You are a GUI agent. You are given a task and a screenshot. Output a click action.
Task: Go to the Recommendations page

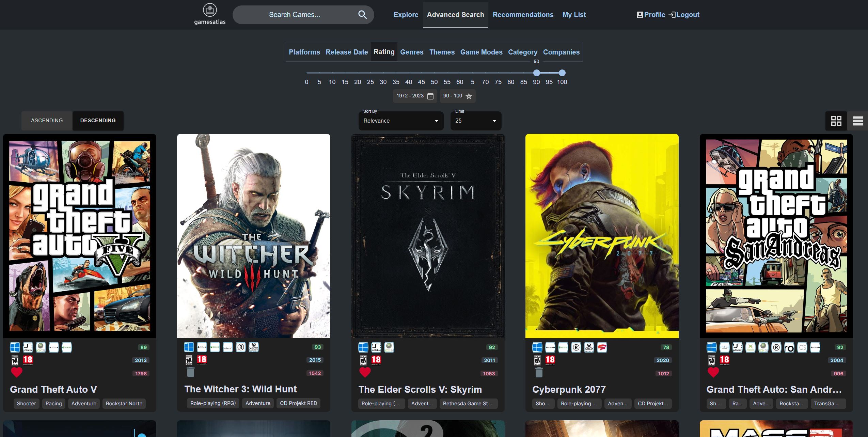tap(523, 15)
